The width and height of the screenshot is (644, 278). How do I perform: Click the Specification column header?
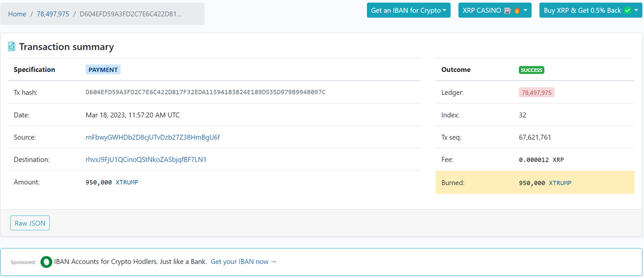point(34,70)
